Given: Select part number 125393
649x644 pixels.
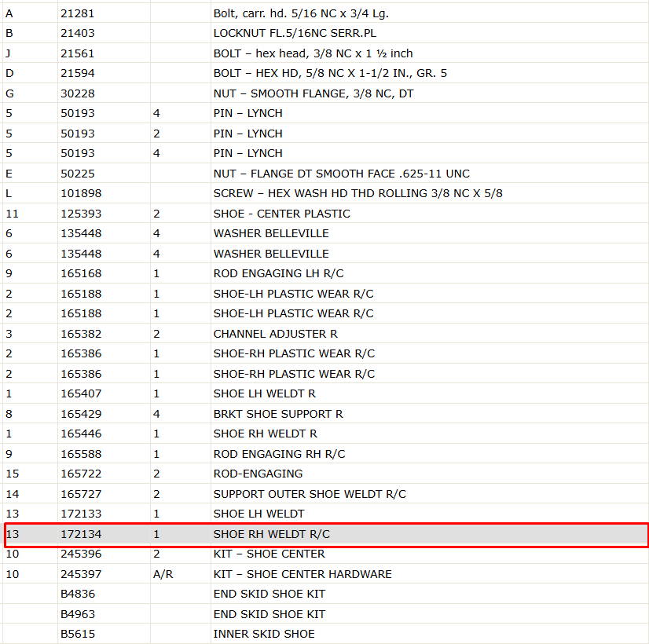Looking at the screenshot, I should coord(81,214).
